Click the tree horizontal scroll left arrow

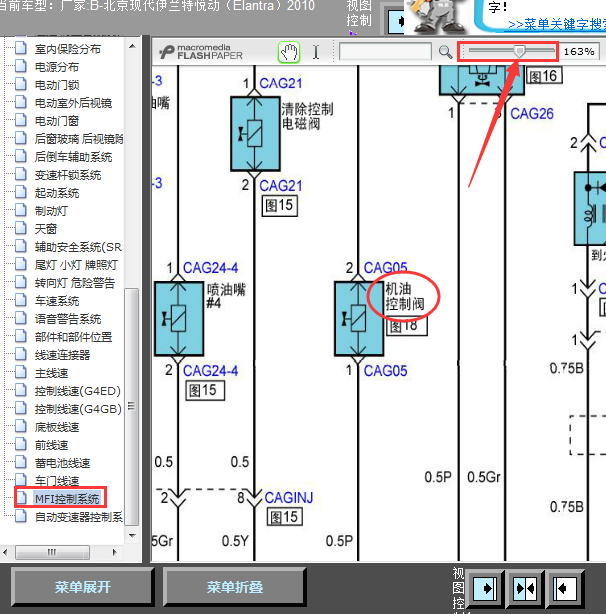click(x=5, y=553)
